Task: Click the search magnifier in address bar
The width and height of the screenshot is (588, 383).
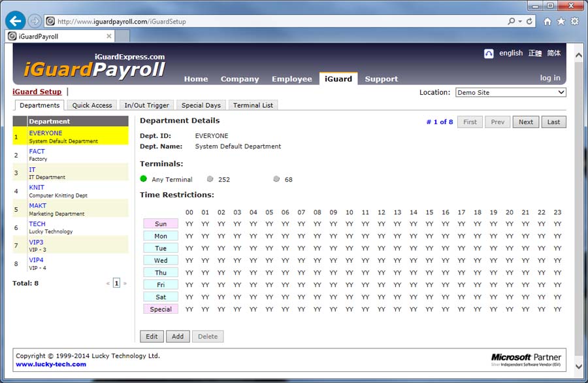Action: point(511,22)
